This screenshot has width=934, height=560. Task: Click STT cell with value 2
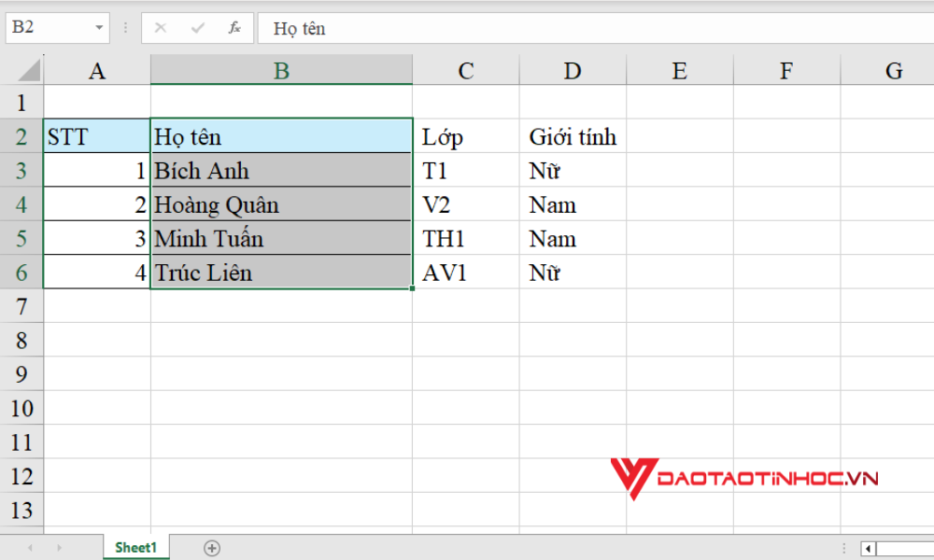(x=97, y=204)
